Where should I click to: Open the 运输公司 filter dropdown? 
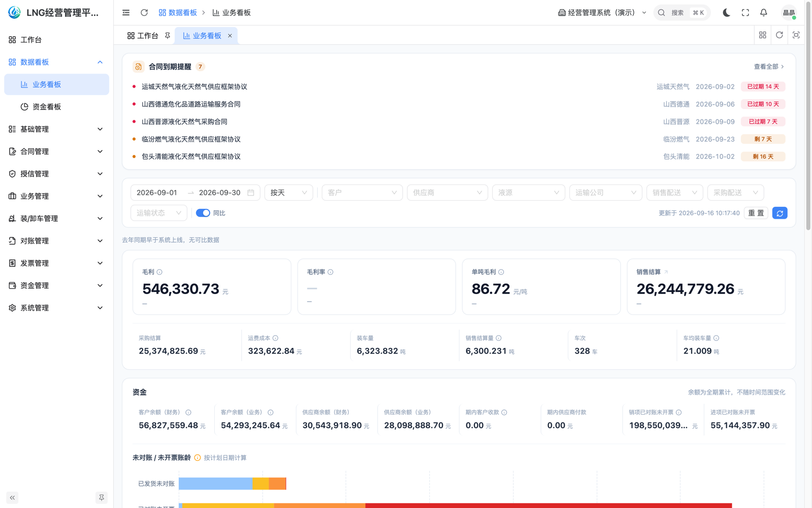click(x=606, y=193)
